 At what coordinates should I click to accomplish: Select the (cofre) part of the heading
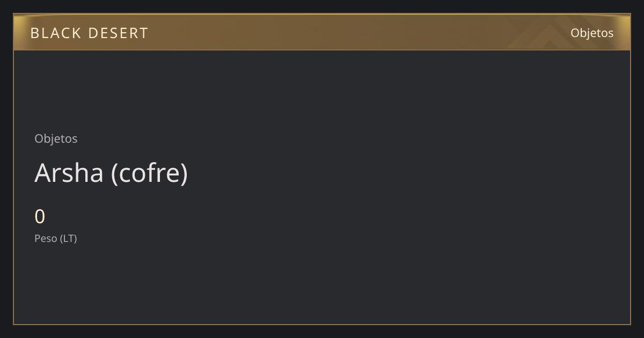[150, 173]
